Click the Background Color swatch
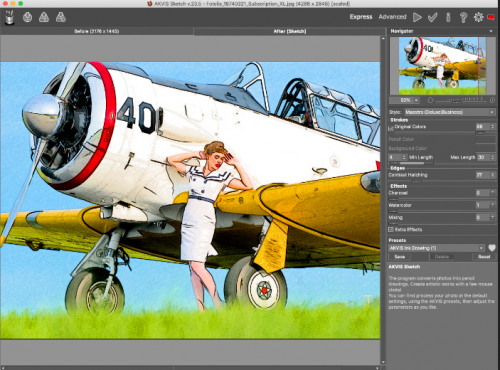 tap(486, 148)
